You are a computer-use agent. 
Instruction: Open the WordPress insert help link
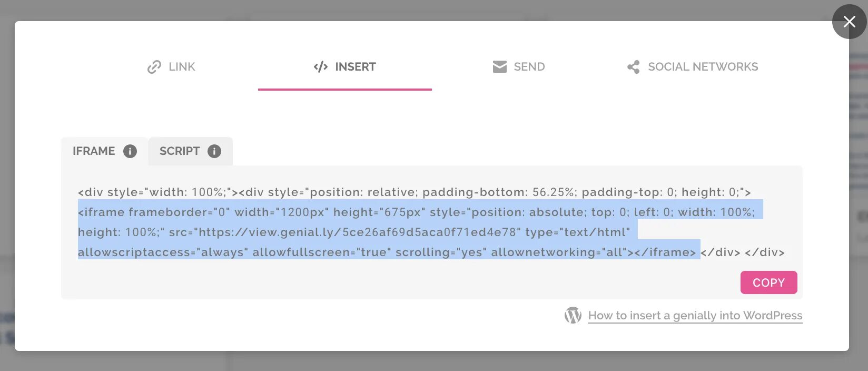click(695, 316)
